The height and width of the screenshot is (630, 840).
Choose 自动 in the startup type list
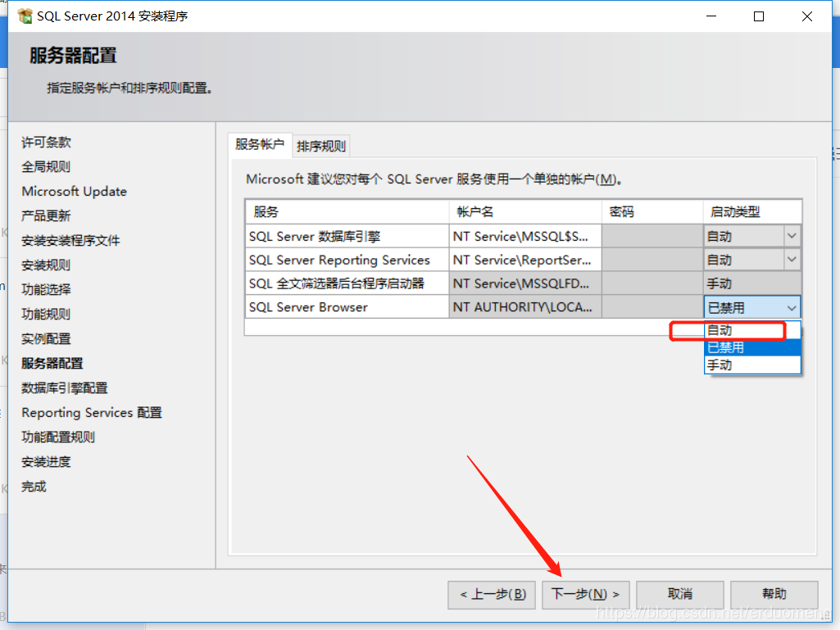coord(752,330)
